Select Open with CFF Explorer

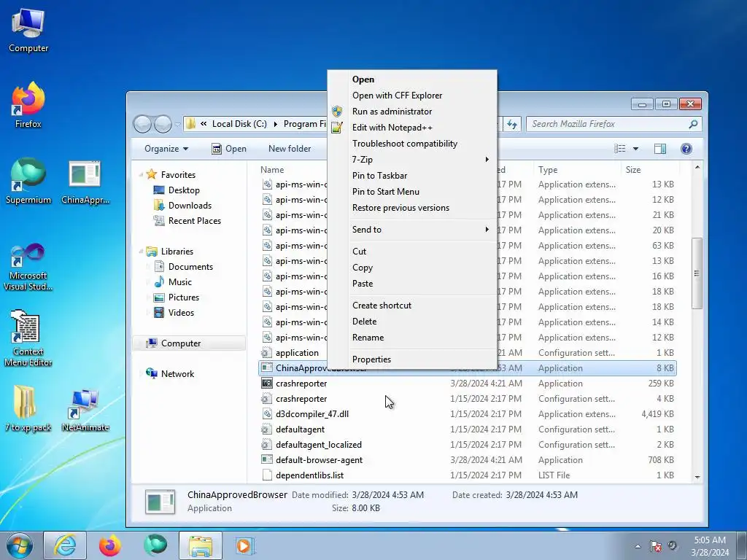pyautogui.click(x=412, y=96)
